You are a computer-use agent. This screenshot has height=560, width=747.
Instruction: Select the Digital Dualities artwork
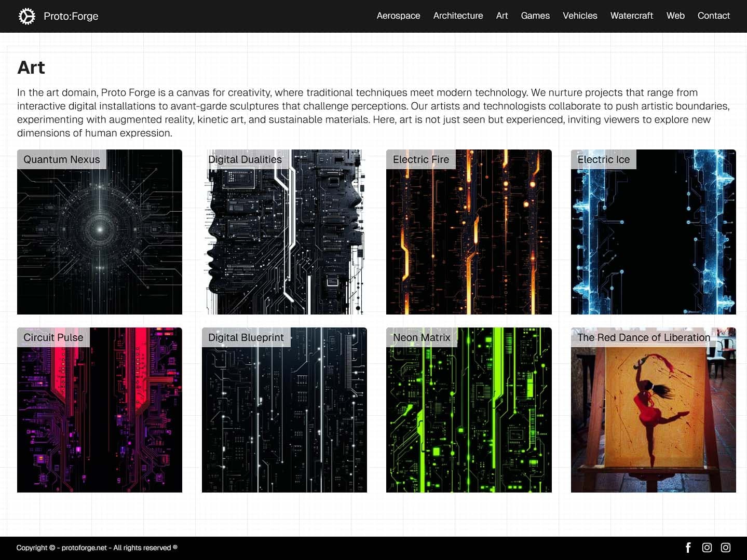click(284, 232)
